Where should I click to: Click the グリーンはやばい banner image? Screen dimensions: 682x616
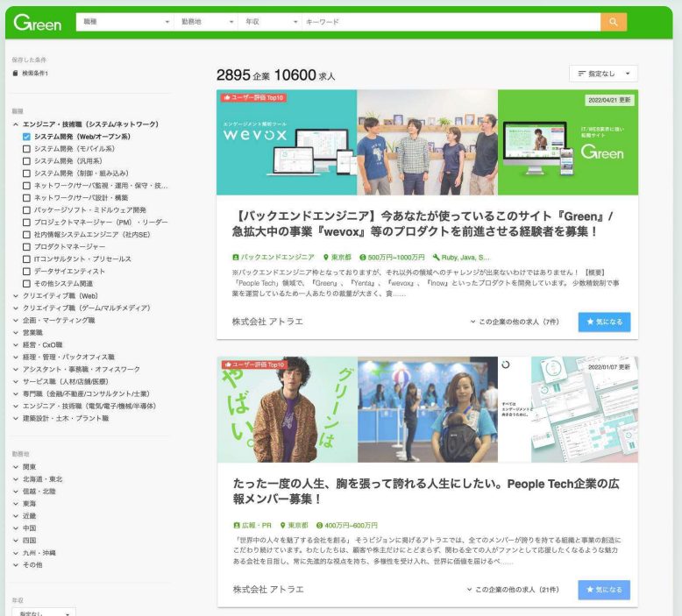[288, 409]
